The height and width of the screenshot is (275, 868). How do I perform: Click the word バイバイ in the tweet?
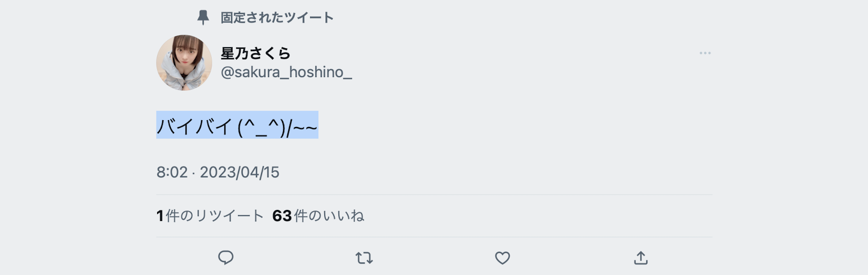tap(194, 126)
